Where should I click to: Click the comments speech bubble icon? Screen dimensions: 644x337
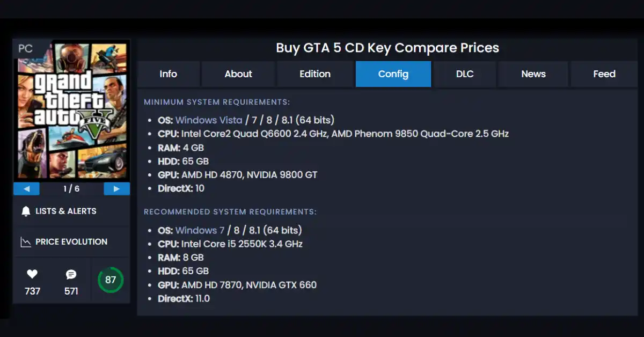pyautogui.click(x=71, y=275)
